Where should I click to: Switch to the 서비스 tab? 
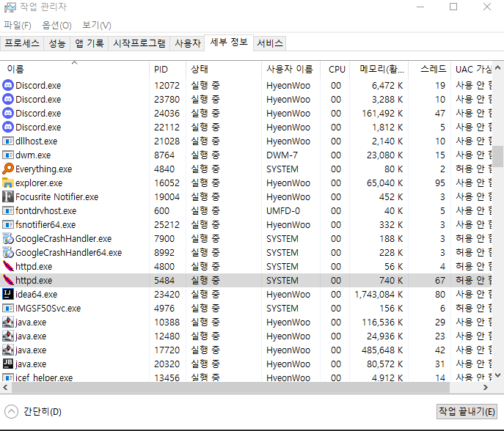tap(270, 43)
